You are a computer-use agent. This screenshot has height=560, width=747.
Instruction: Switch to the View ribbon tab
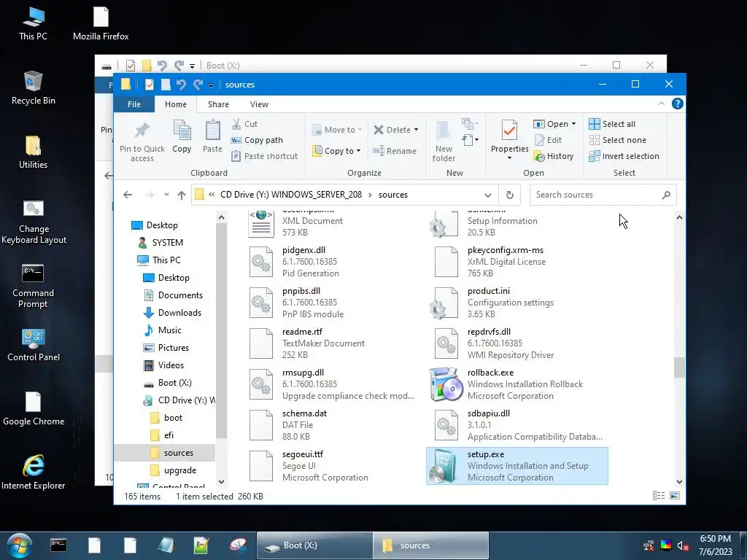tap(259, 104)
